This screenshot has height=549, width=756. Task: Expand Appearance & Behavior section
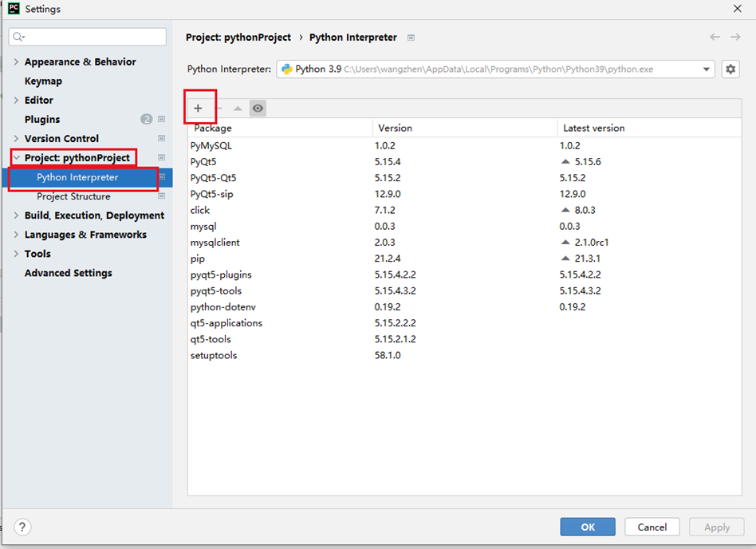(16, 61)
